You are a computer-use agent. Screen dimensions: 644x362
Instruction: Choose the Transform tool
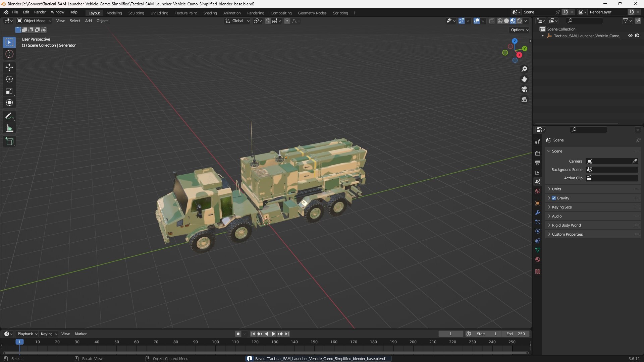pyautogui.click(x=9, y=103)
